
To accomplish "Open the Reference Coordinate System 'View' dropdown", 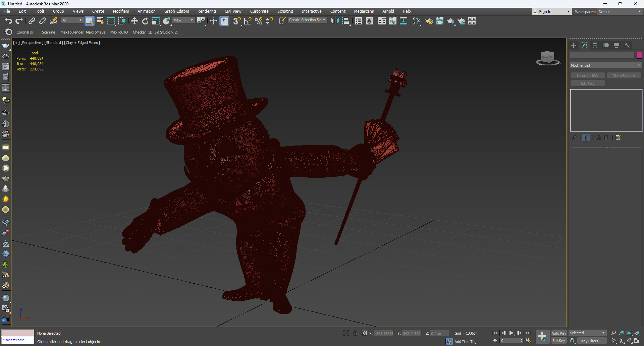I will click(x=183, y=20).
